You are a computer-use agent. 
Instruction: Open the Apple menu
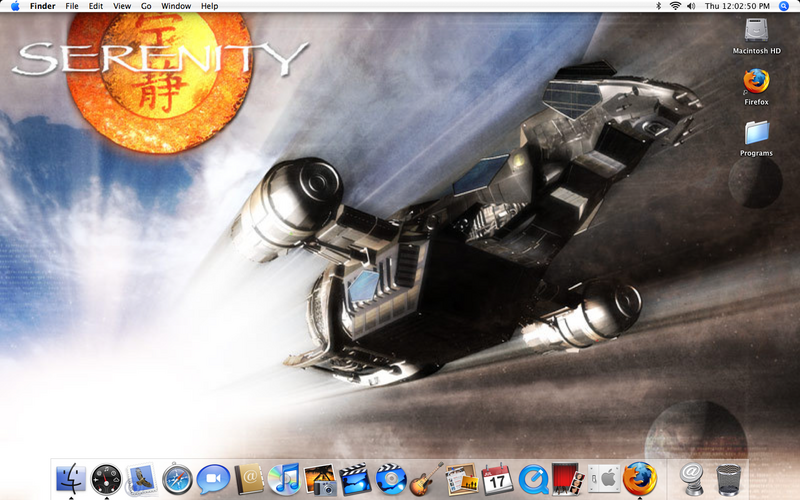(x=15, y=6)
